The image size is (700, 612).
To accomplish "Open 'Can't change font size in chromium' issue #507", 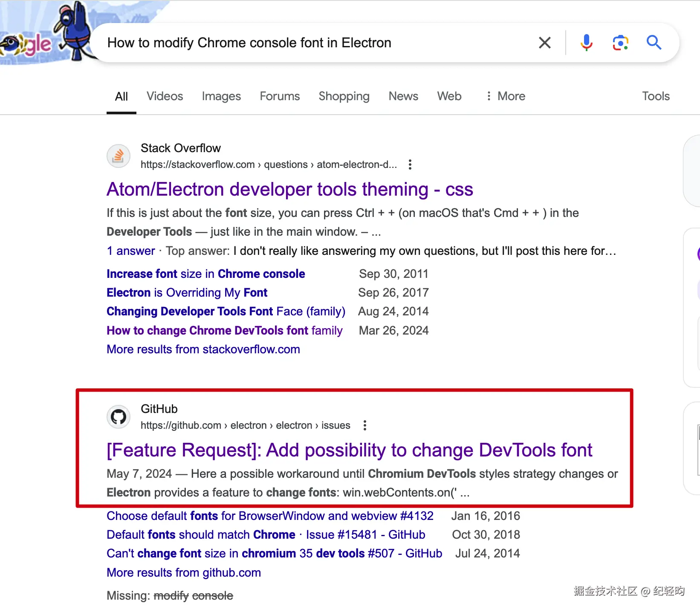I will 274,554.
